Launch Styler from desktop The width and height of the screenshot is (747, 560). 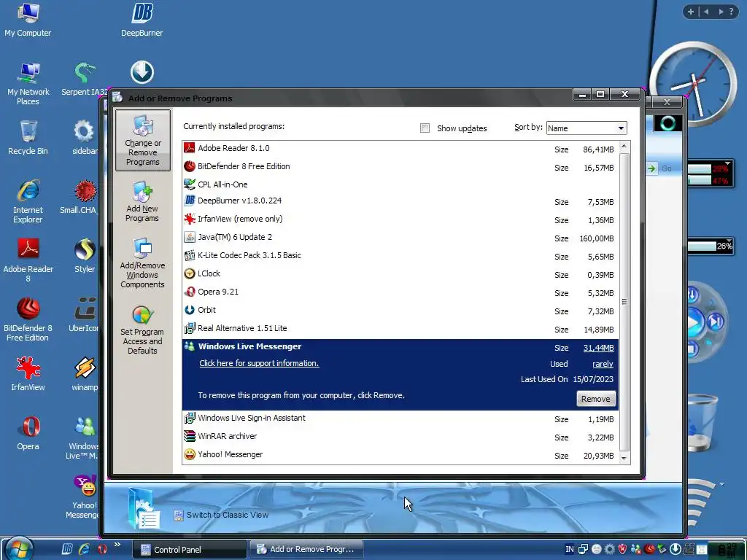pos(85,256)
